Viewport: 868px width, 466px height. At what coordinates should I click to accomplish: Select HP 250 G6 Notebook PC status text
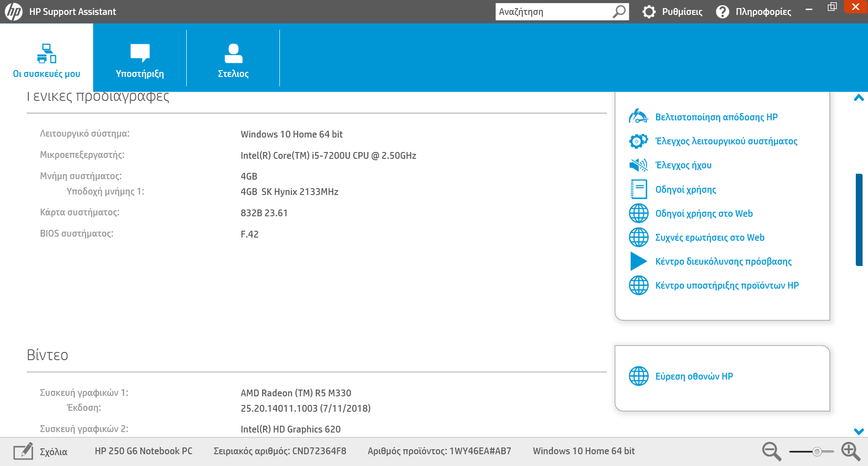143,451
